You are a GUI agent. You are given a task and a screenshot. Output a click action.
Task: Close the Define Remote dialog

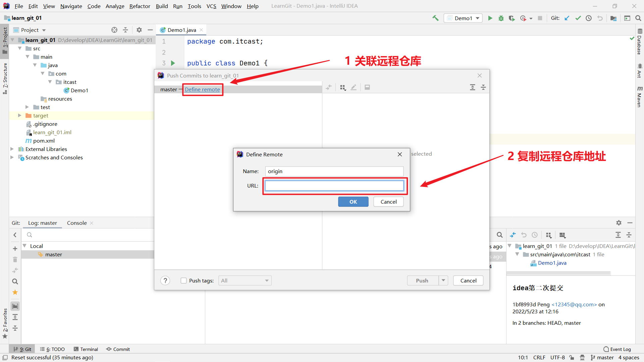click(400, 154)
